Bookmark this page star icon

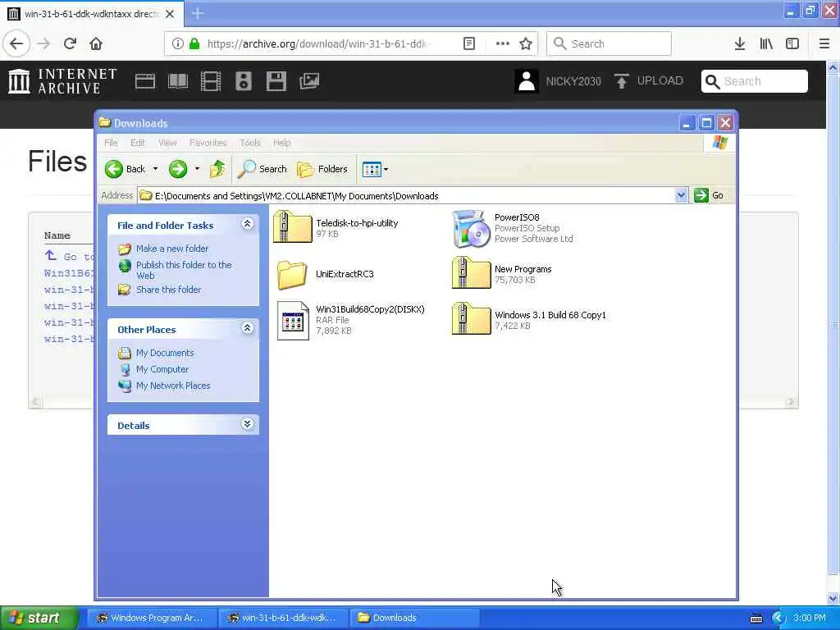click(526, 43)
